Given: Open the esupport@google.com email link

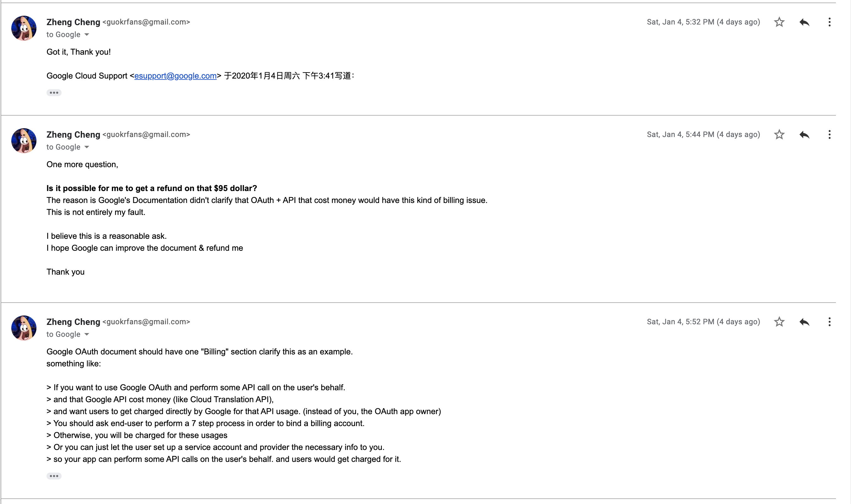Looking at the screenshot, I should (x=175, y=76).
